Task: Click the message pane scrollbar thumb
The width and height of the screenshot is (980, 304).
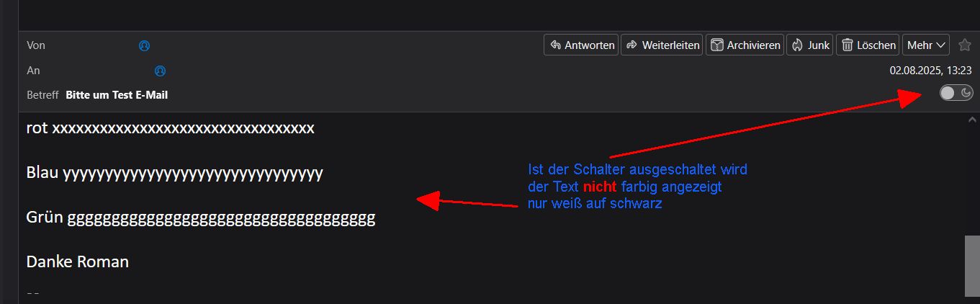Action: click(972, 266)
